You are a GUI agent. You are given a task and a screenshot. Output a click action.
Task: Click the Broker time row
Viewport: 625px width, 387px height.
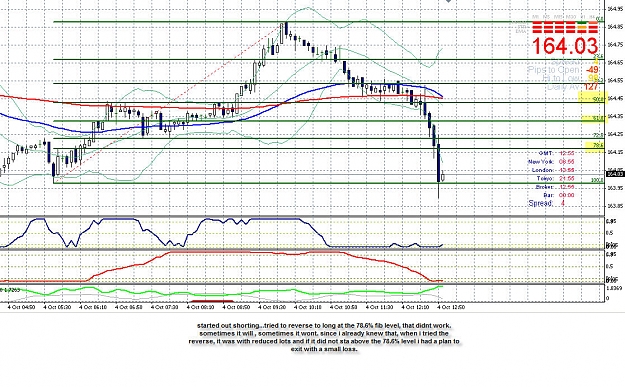(x=554, y=187)
